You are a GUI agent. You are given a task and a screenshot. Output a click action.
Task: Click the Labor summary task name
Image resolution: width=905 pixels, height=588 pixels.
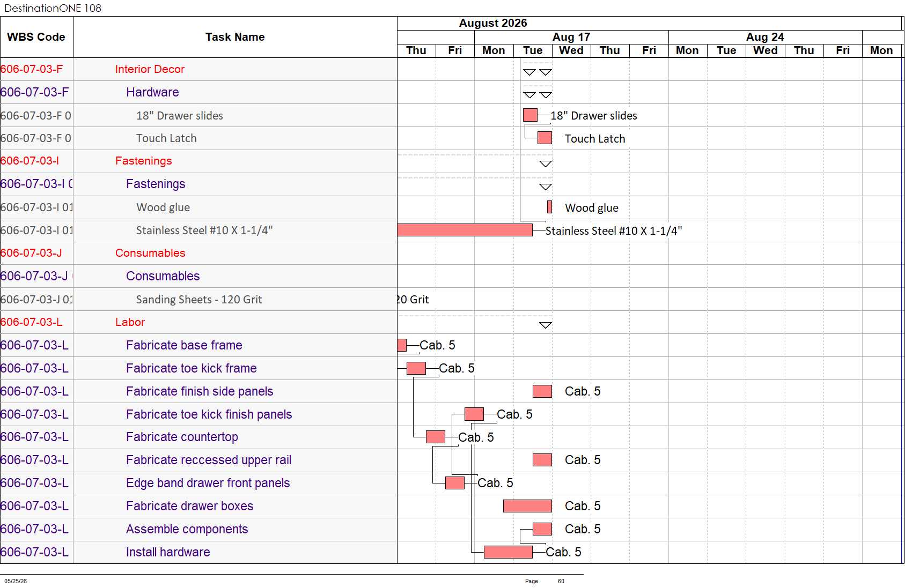pyautogui.click(x=130, y=322)
